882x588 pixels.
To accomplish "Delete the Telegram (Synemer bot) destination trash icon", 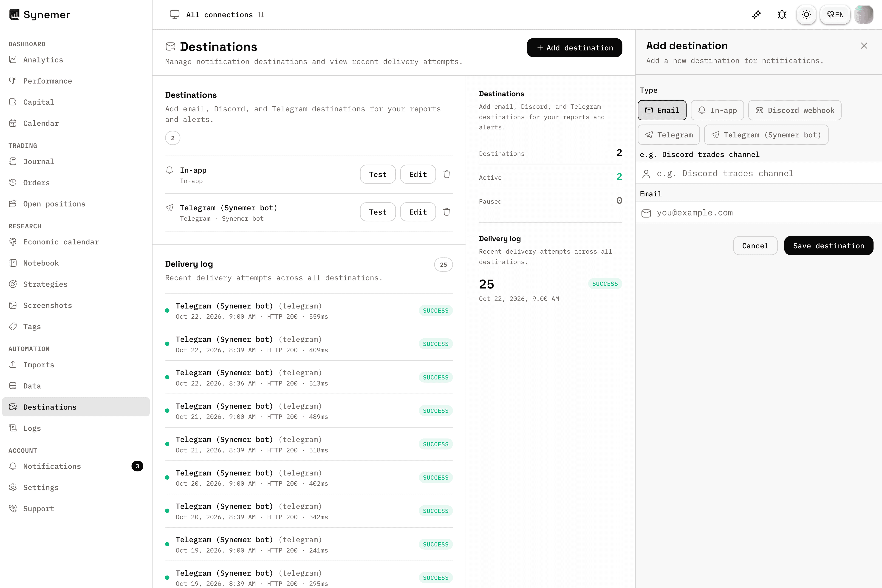I will [447, 212].
